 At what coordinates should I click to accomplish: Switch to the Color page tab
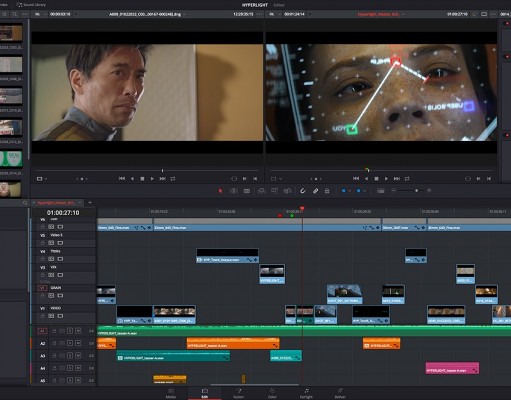pos(272,393)
